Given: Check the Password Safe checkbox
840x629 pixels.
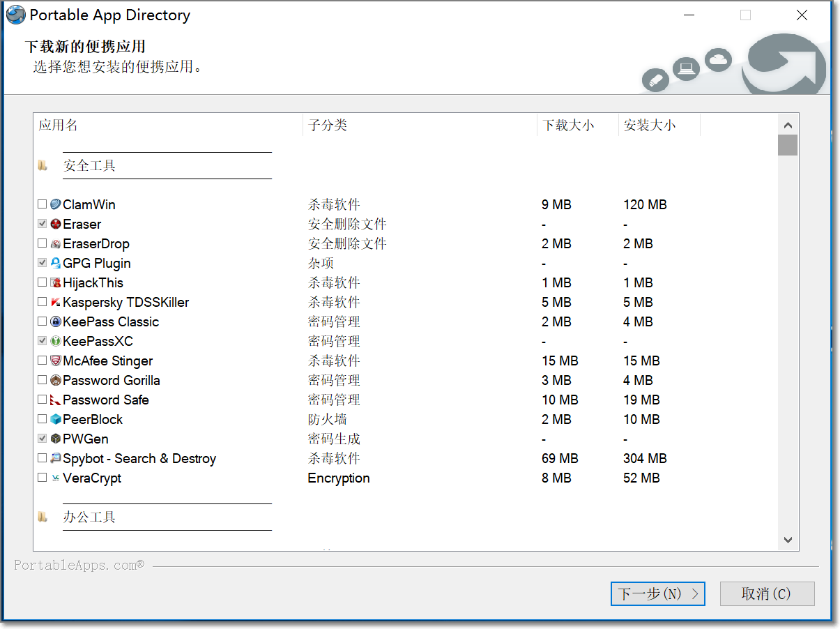Looking at the screenshot, I should point(43,400).
